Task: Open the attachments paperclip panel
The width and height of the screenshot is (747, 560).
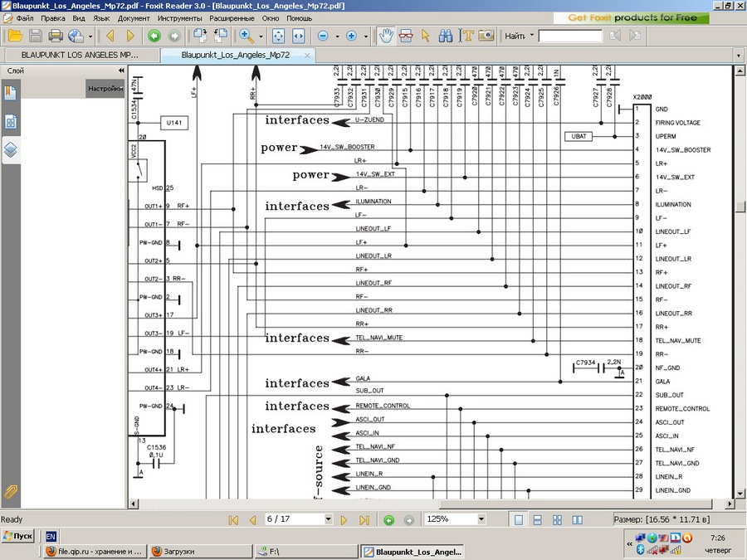Action: 11,491
